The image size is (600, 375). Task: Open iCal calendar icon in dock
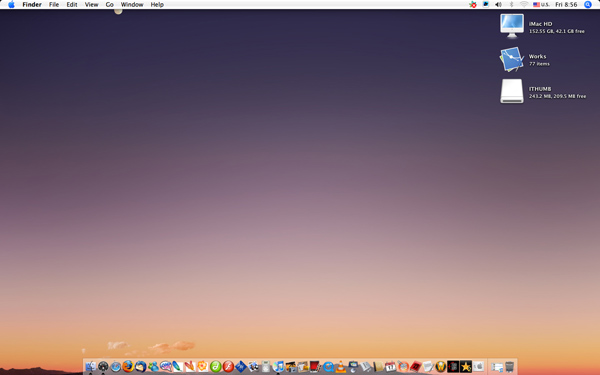point(390,367)
